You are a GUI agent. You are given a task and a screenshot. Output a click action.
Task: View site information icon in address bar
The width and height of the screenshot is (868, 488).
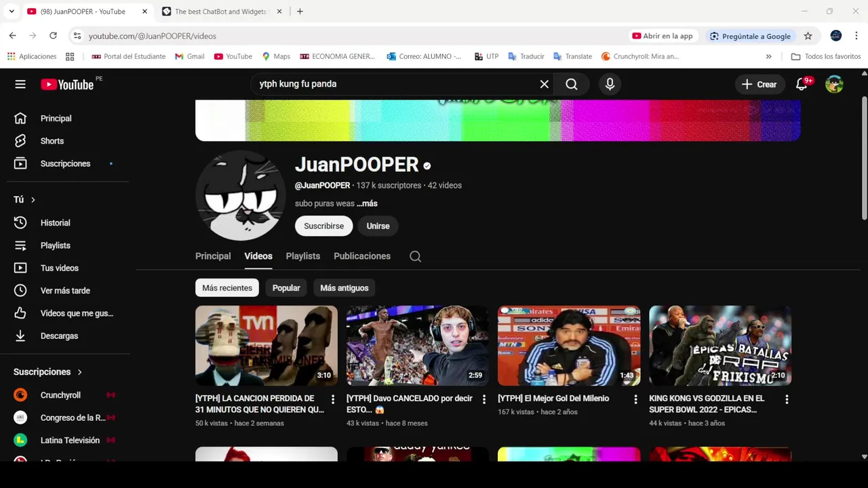[x=77, y=36]
